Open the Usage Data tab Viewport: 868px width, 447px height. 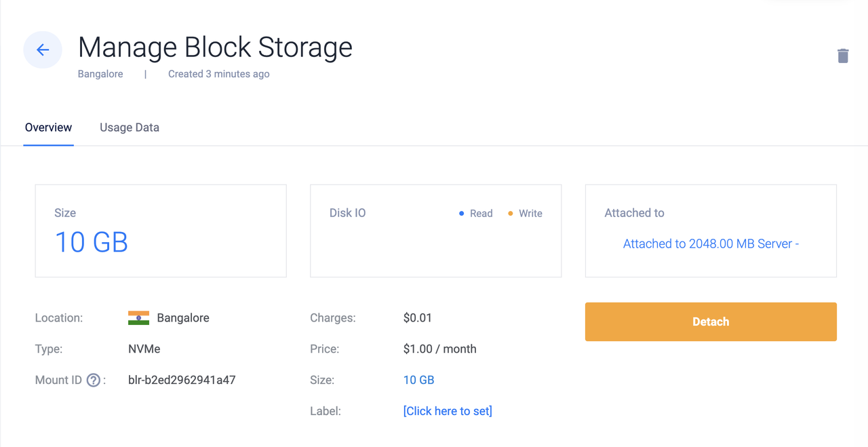130,128
